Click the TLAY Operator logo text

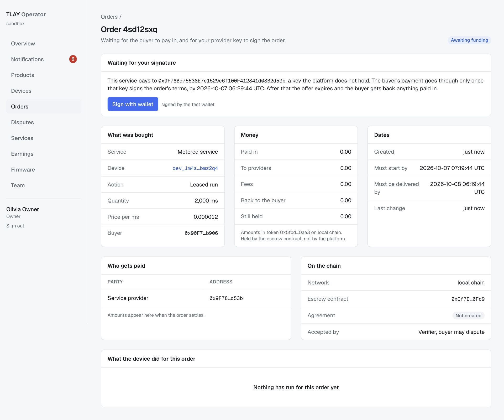pos(26,14)
